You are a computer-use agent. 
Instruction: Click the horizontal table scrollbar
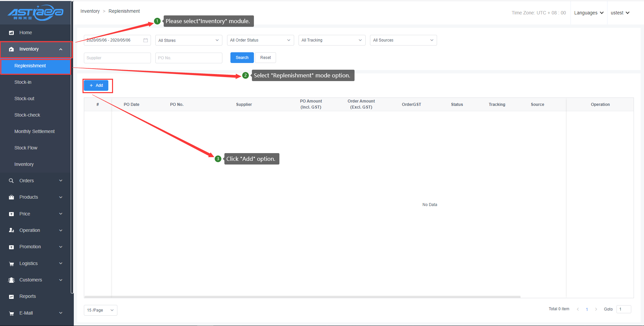point(302,297)
